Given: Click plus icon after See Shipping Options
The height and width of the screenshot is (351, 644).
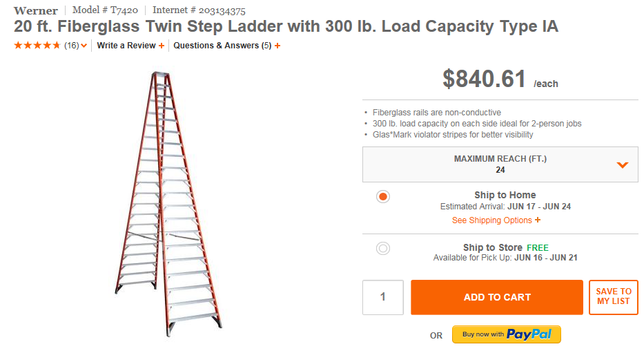Looking at the screenshot, I should click(x=538, y=220).
